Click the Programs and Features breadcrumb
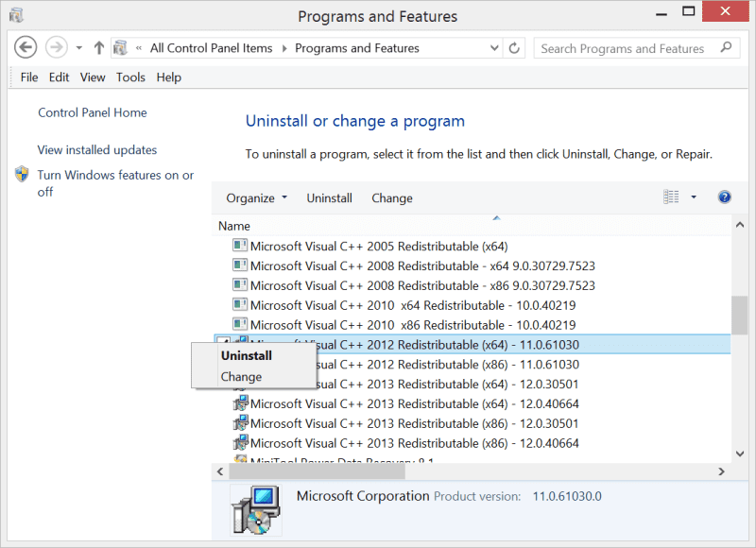 click(x=357, y=48)
